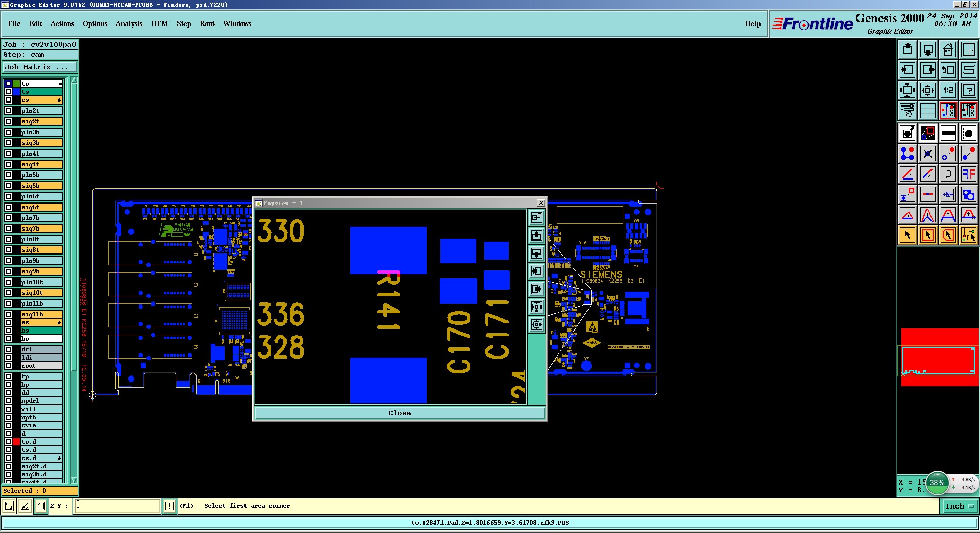Click the layer list scroll up arrow
Image resolution: width=980 pixels, height=533 pixels.
[x=74, y=80]
